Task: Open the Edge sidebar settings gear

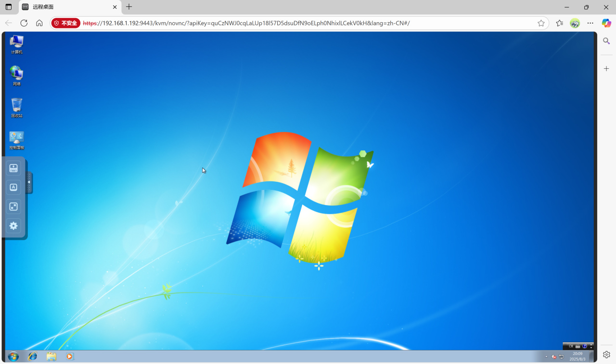Action: coord(606,354)
